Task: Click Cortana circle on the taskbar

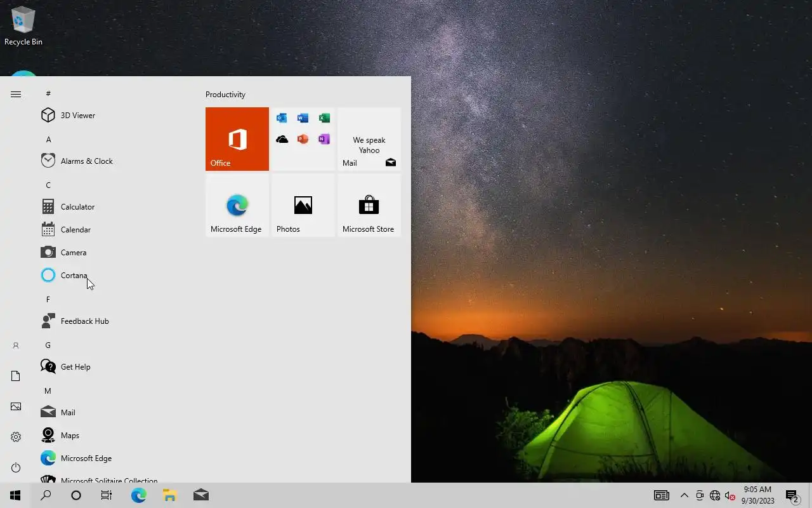Action: pos(76,495)
